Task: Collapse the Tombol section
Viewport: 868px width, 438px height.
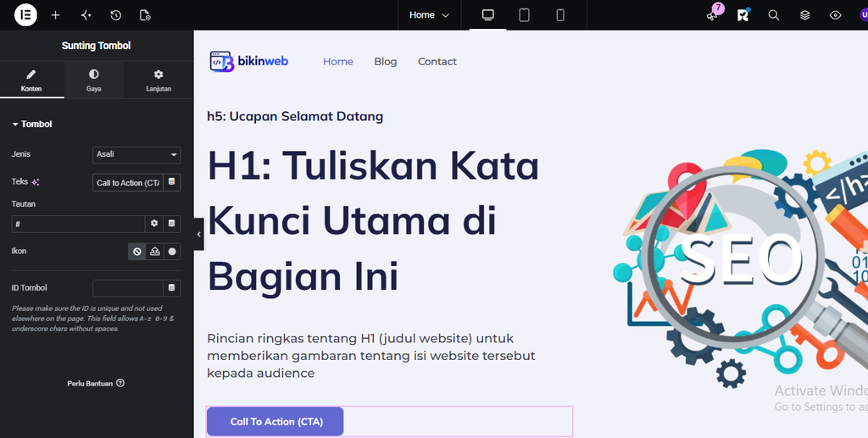Action: (x=32, y=124)
